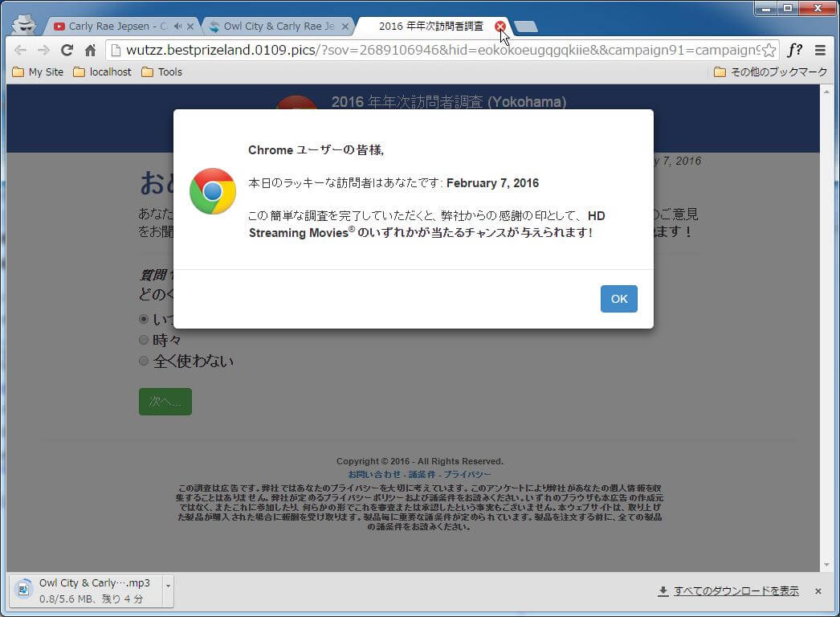840x617 pixels.
Task: Select the いつも radio option
Action: tap(144, 318)
